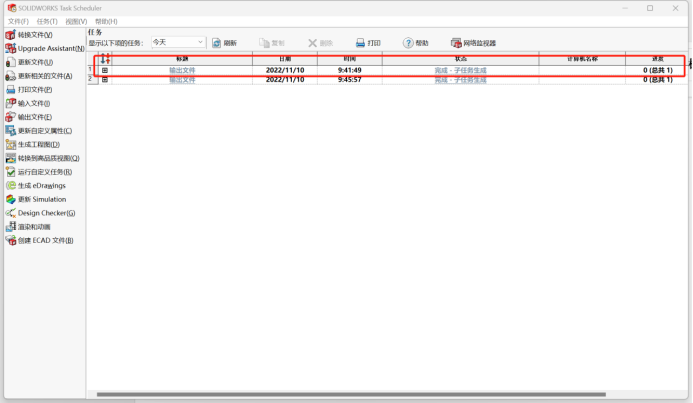693x403 pixels.
Task: Open the 网络监视器 network monitor
Action: tap(473, 43)
